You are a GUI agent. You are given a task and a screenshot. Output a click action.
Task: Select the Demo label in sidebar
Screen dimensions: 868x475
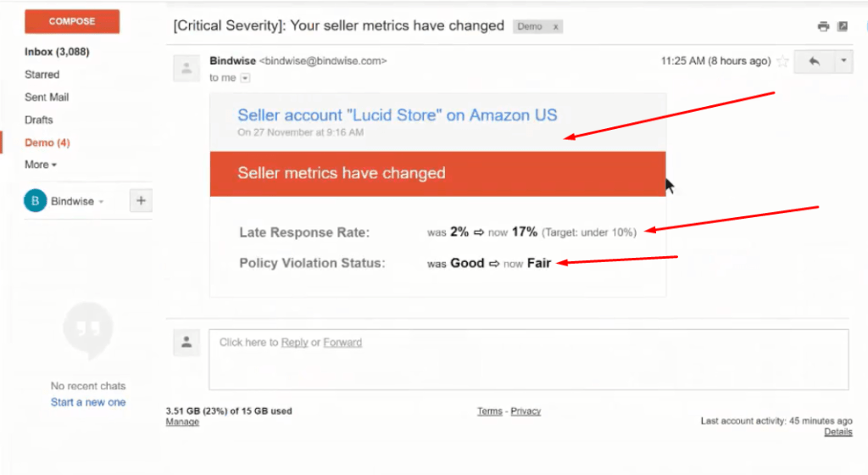point(47,142)
